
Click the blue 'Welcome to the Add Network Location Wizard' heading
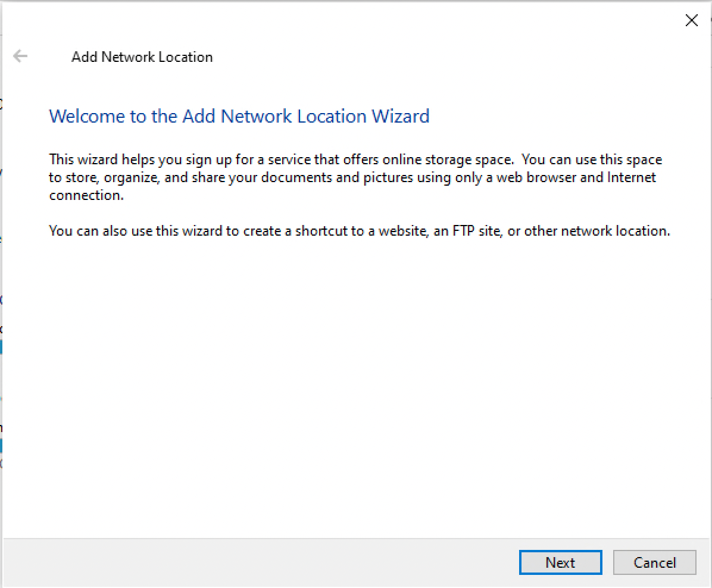(239, 115)
